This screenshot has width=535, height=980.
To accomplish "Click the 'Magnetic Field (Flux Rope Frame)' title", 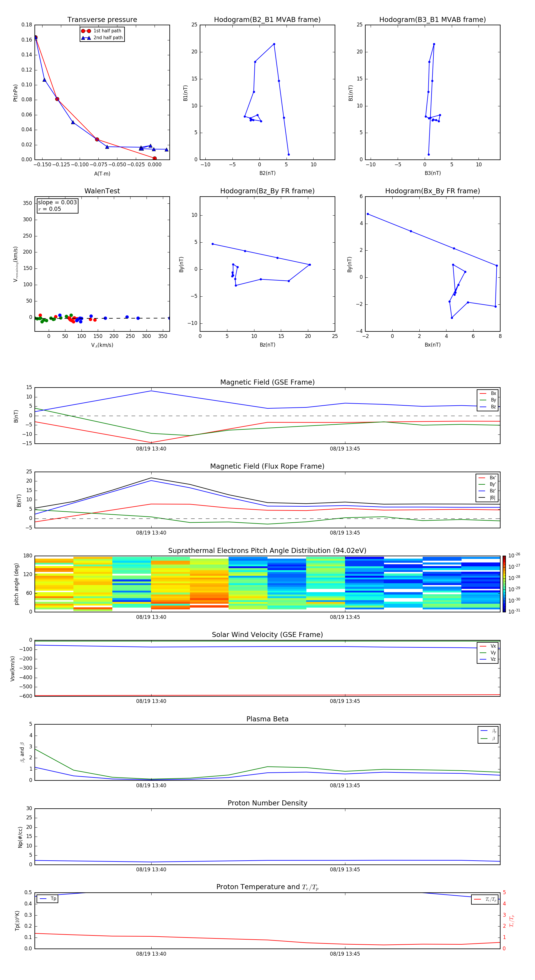I will click(267, 467).
